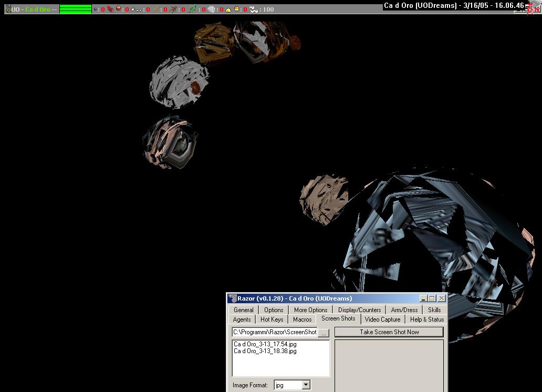
Task: Open the Image Format jpg dropdown
Action: coord(306,385)
